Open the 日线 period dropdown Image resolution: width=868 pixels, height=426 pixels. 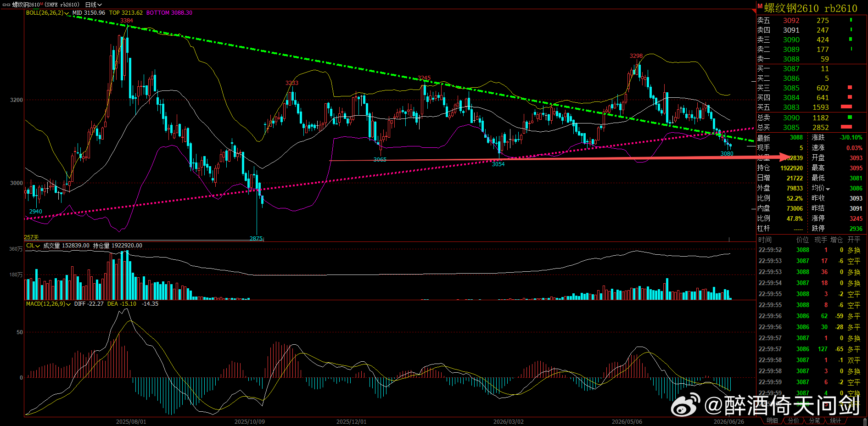(x=93, y=5)
